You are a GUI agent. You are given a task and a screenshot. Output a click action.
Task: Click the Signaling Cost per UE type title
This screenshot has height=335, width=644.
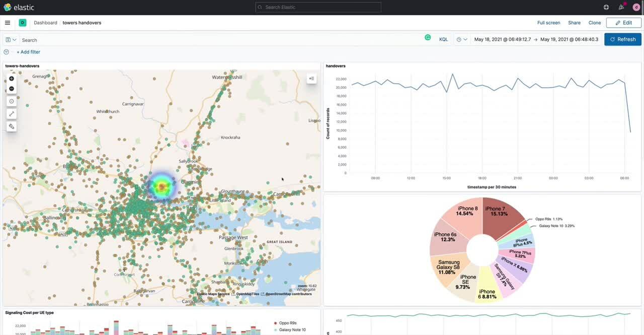coord(29,313)
